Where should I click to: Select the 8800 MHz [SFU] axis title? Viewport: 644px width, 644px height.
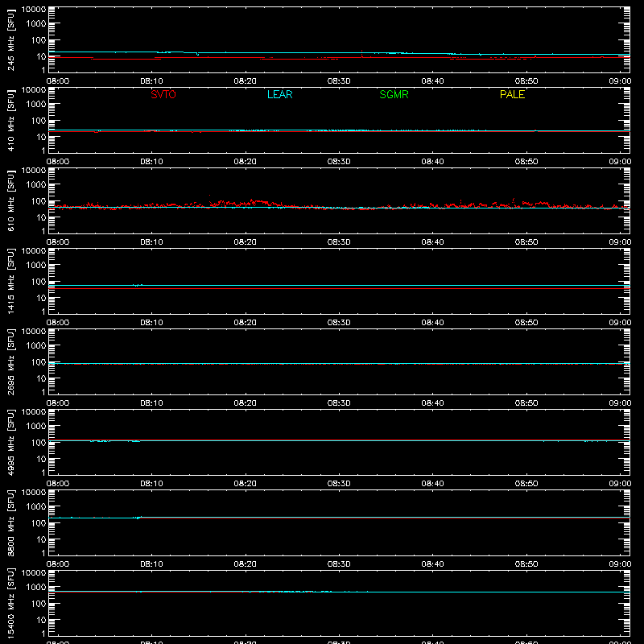tap(10, 522)
